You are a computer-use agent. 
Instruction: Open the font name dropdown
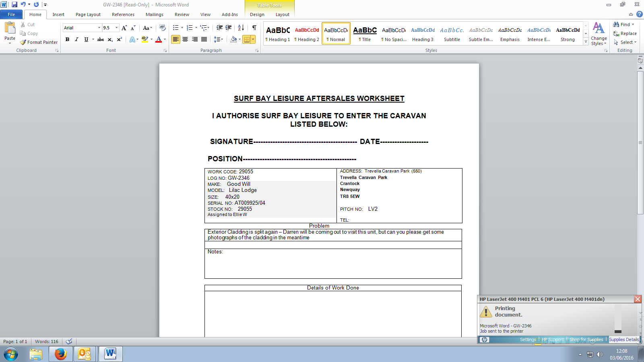99,28
